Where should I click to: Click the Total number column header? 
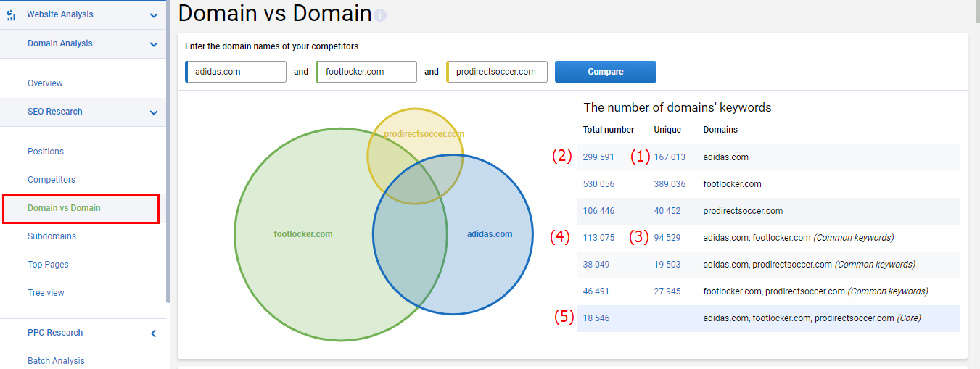click(x=609, y=130)
